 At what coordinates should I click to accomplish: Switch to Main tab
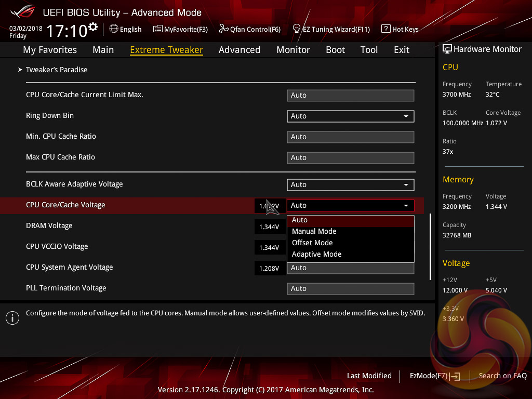click(103, 50)
